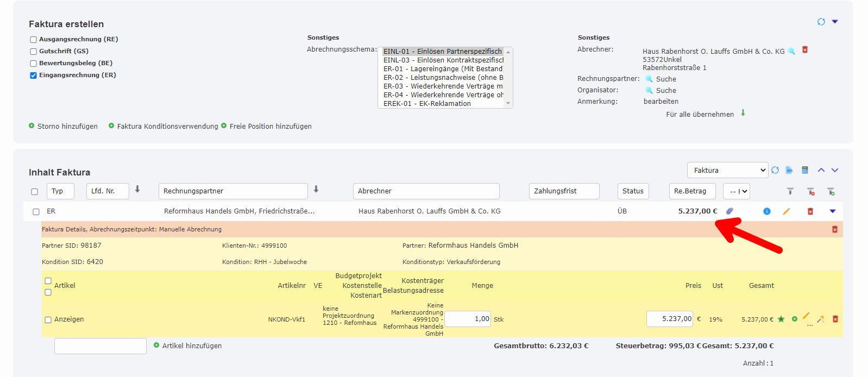Click the Menge field showing 1,00

click(468, 319)
